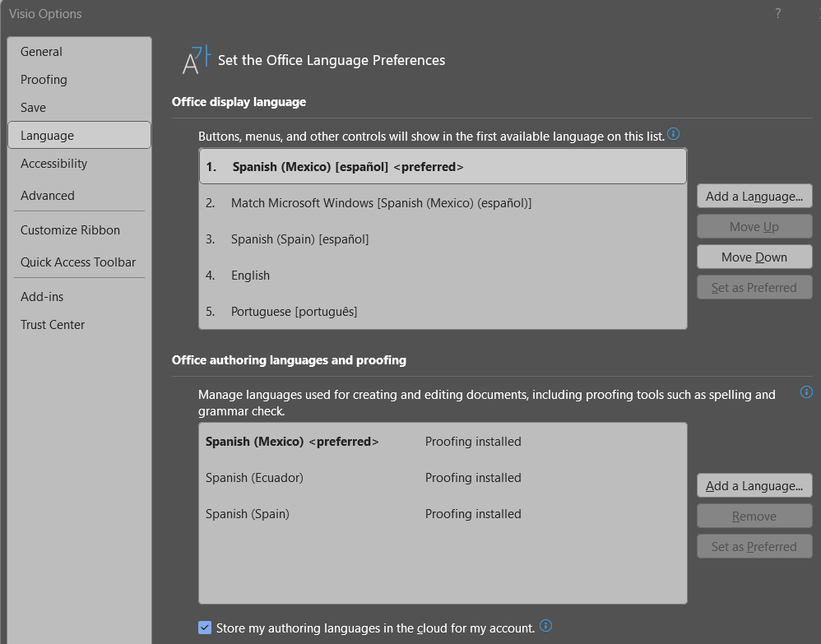Click the Move Up button

pos(754,227)
